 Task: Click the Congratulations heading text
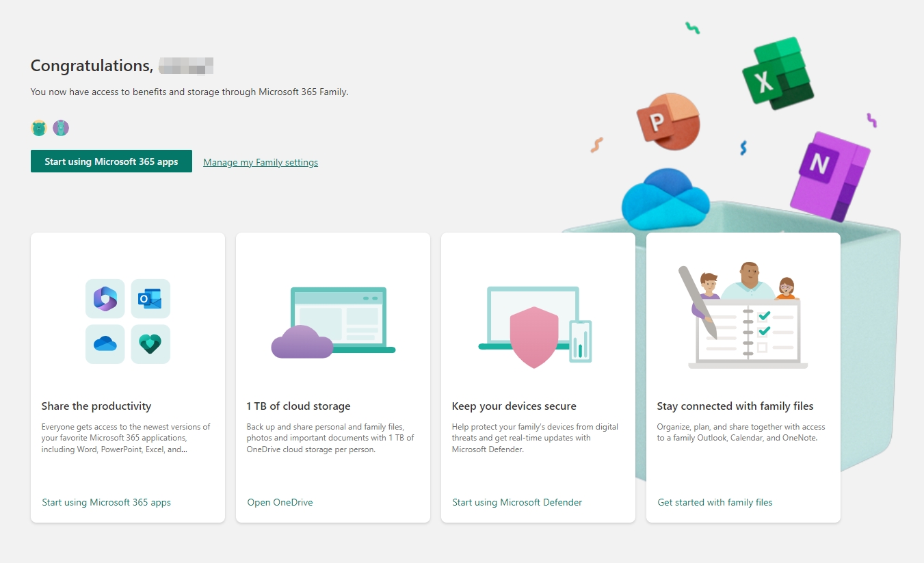(91, 66)
